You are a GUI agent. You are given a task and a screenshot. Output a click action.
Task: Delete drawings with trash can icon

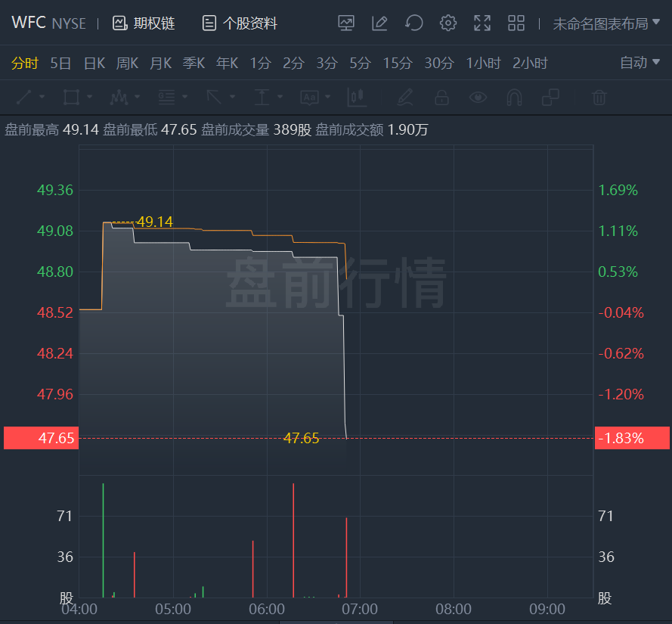pos(599,98)
